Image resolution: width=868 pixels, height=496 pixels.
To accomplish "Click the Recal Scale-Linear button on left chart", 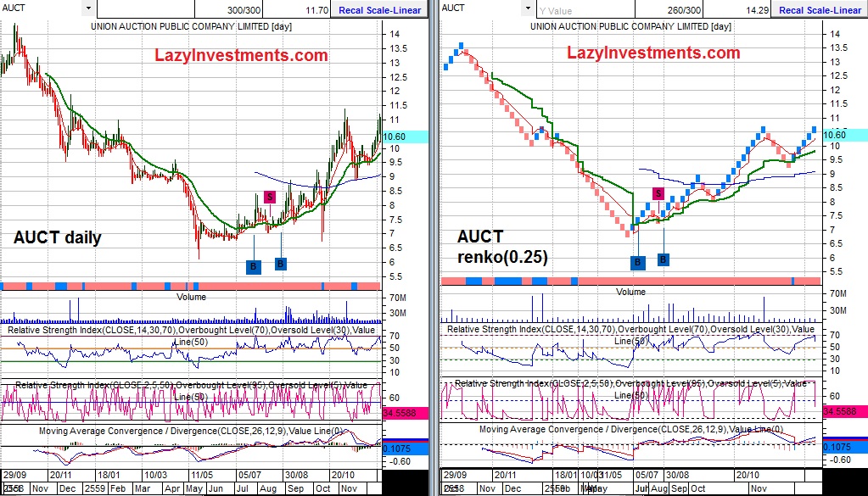I will pos(378,10).
